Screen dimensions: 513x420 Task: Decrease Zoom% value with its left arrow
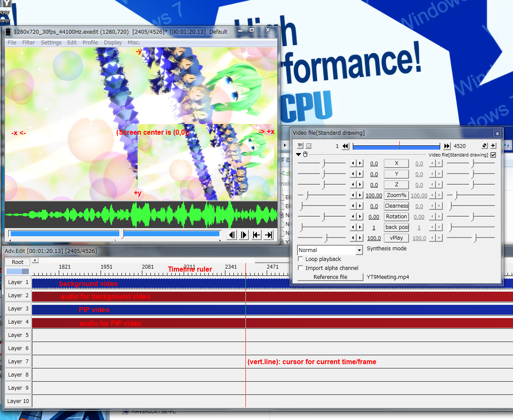[x=353, y=195]
